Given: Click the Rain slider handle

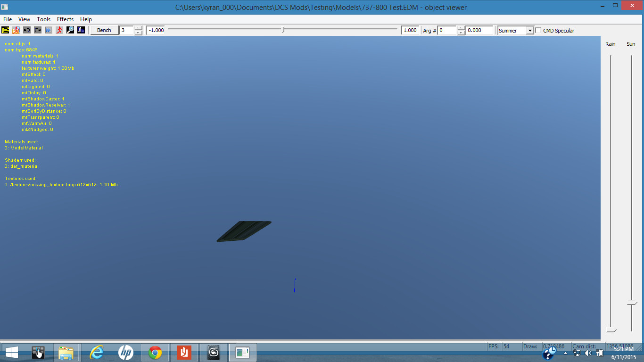Looking at the screenshot, I should 611,329.
